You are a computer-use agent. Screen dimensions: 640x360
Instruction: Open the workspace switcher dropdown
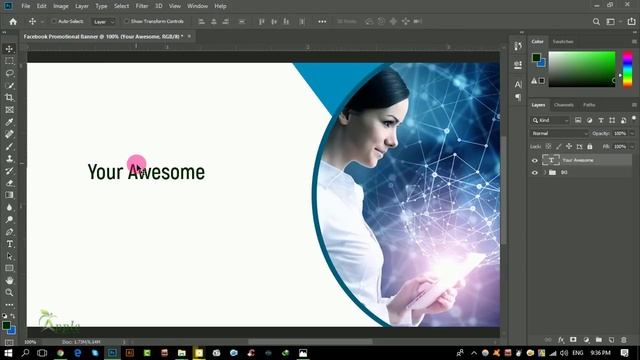(613, 22)
